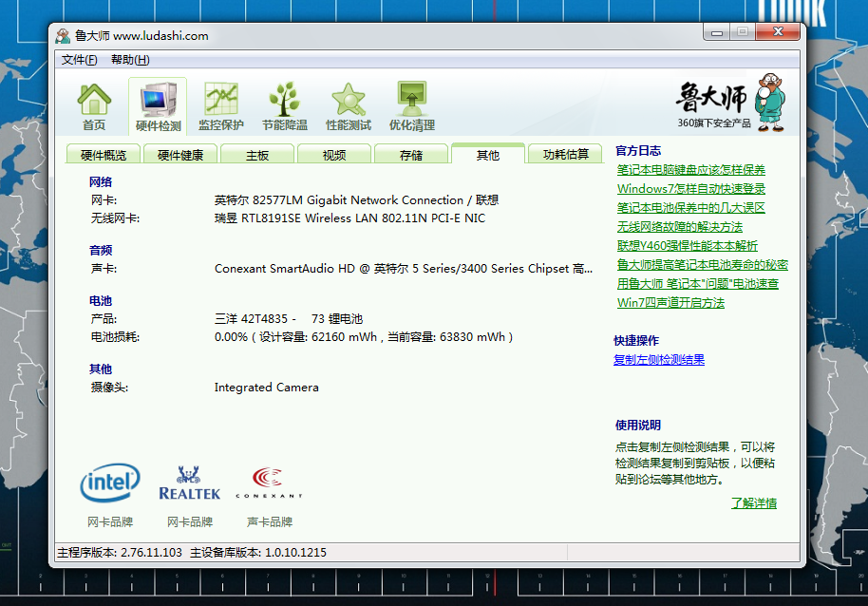
Task: Click the 网络 section heading
Action: click(101, 182)
